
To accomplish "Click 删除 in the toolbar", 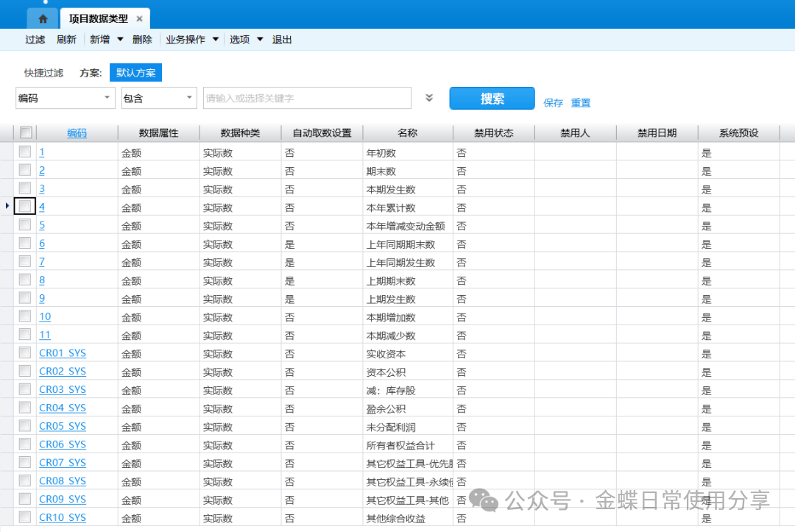I will 142,40.
